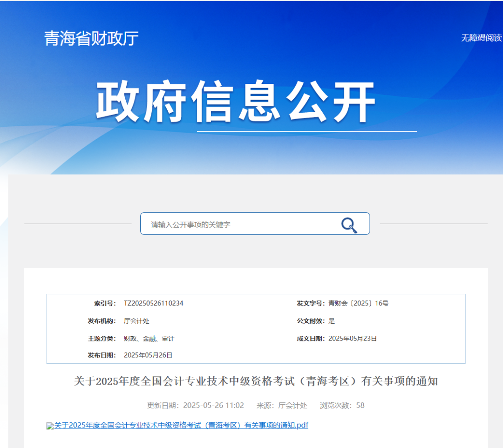The image size is (503, 448).
Task: Click document number 青财会〔2025〕16号
Action: 358,303
